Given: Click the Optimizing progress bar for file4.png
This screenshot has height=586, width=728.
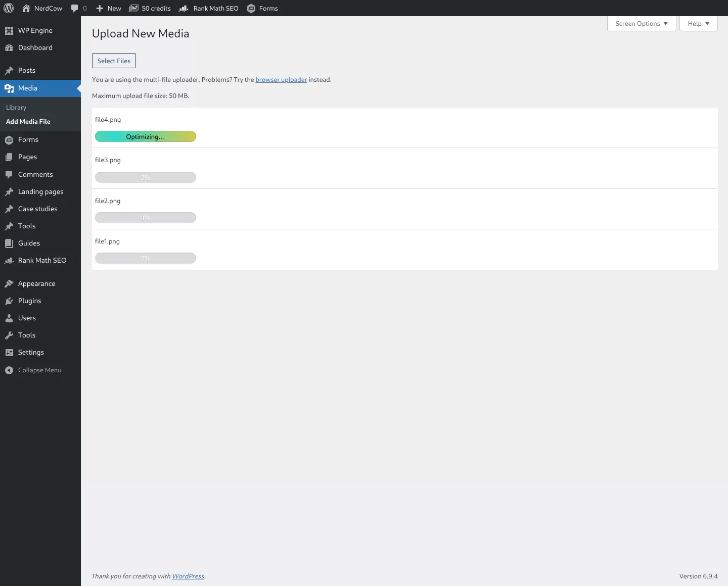Looking at the screenshot, I should 146,137.
